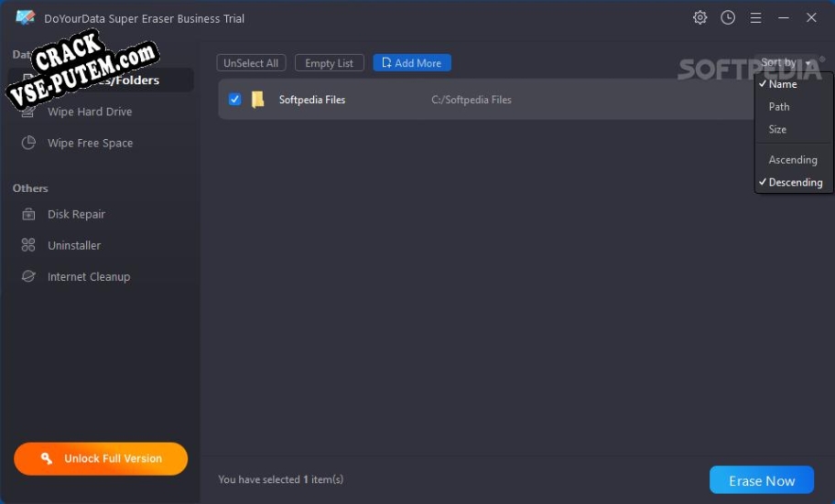Click the Internet Cleanup planet icon
835x504 pixels.
[x=28, y=276]
